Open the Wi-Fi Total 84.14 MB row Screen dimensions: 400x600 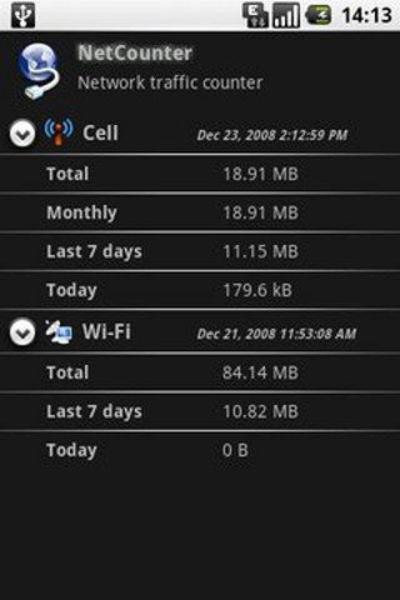point(200,373)
